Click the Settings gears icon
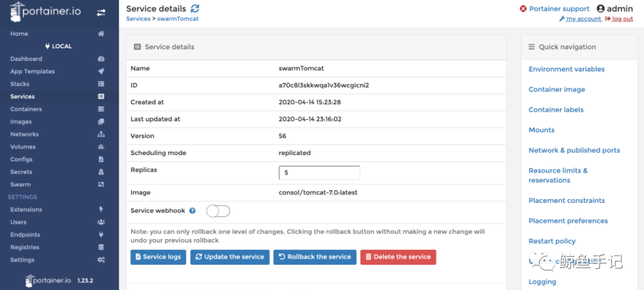 pos(101,260)
